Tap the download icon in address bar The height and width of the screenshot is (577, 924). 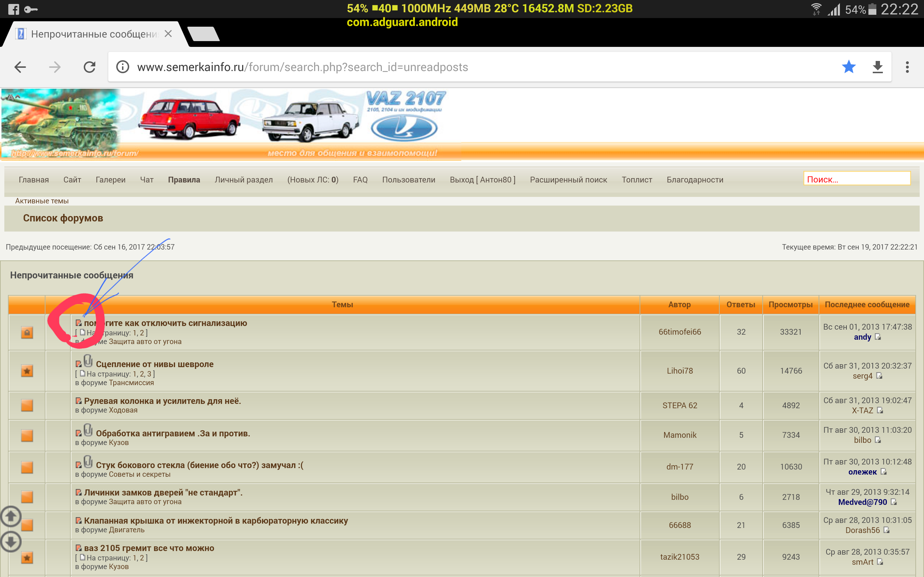click(877, 67)
